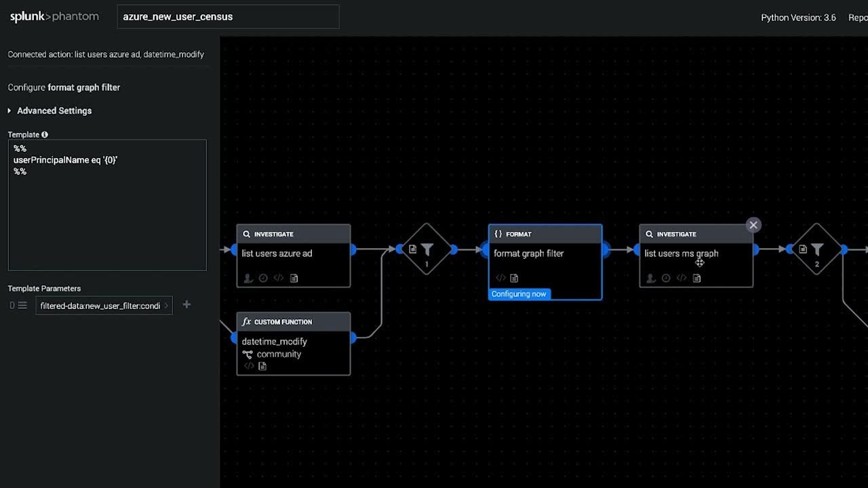
Task: Click input port of datetime_modify
Action: [235, 338]
